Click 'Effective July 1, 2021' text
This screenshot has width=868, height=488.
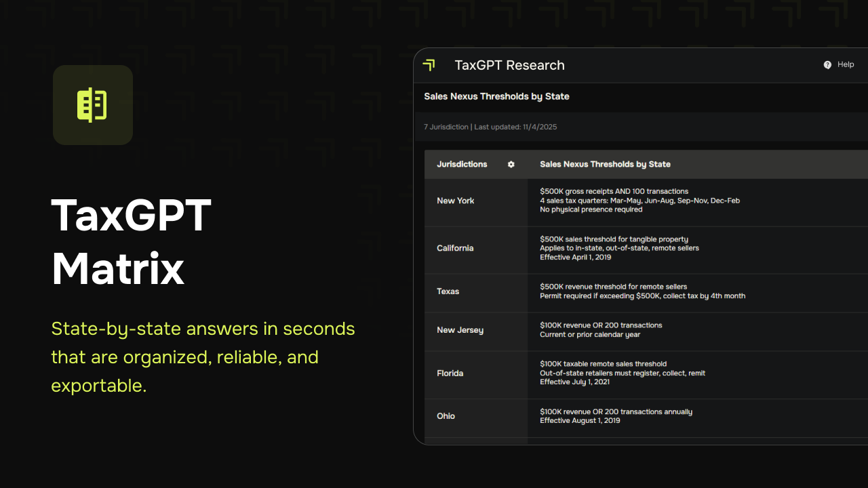point(574,382)
